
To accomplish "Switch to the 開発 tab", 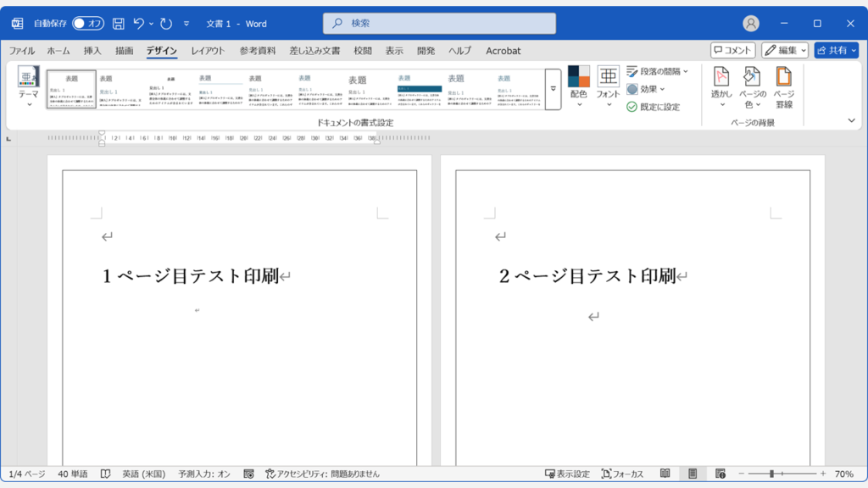I will pyautogui.click(x=426, y=51).
